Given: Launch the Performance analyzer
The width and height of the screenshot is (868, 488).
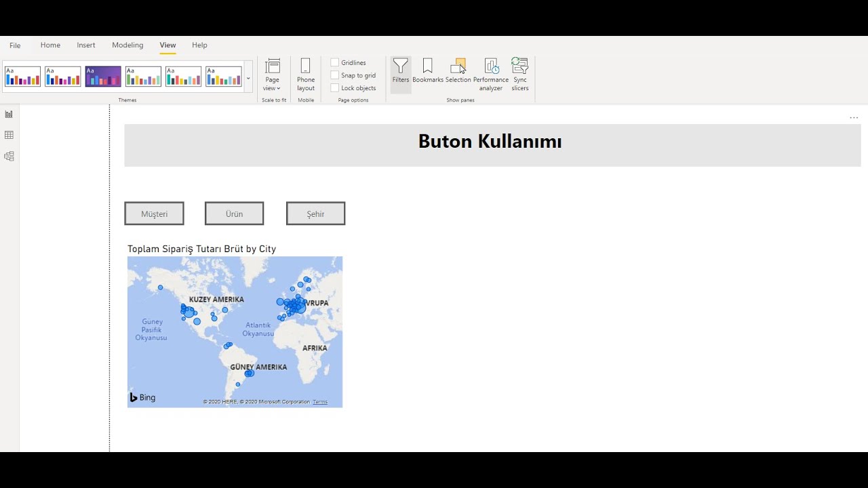Looking at the screenshot, I should pyautogui.click(x=491, y=75).
